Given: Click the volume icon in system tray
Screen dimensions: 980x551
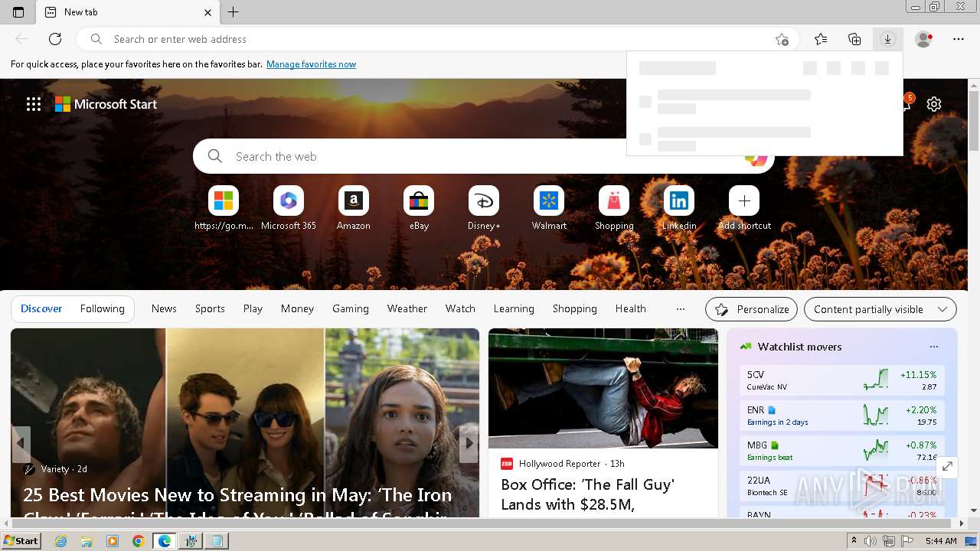Looking at the screenshot, I should (870, 541).
